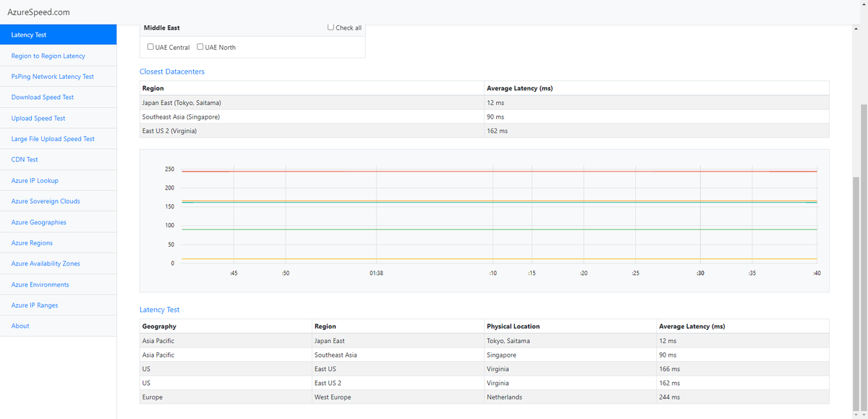868x419 pixels.
Task: Click the red 244 ms chart line
Action: 499,172
